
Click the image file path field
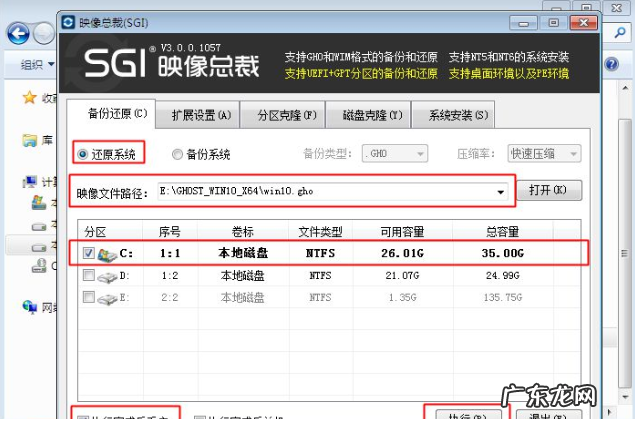pyautogui.click(x=333, y=191)
